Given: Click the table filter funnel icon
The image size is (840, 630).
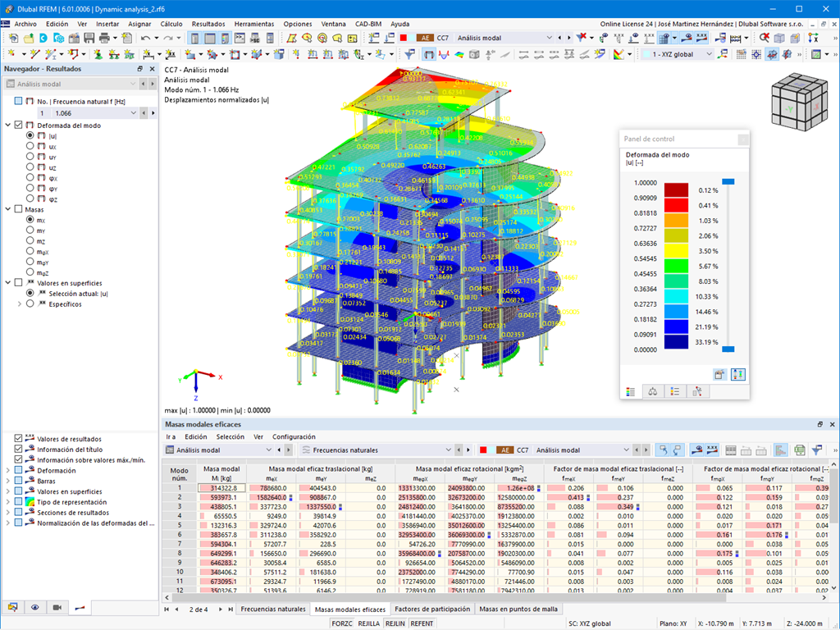Looking at the screenshot, I should point(817,450).
